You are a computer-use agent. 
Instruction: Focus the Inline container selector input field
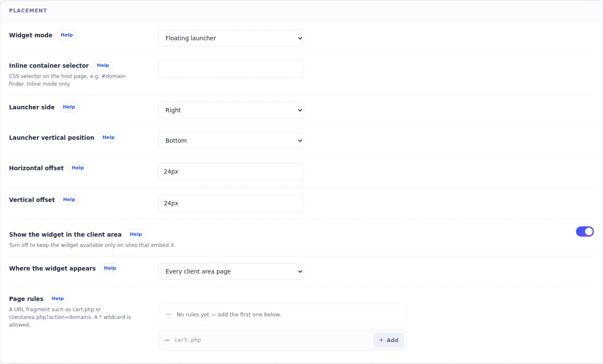coord(231,69)
